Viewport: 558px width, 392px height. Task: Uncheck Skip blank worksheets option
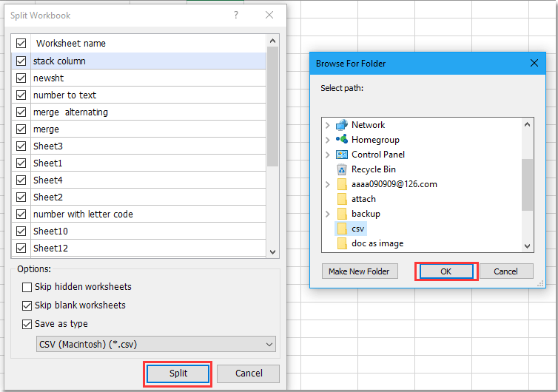tap(27, 305)
